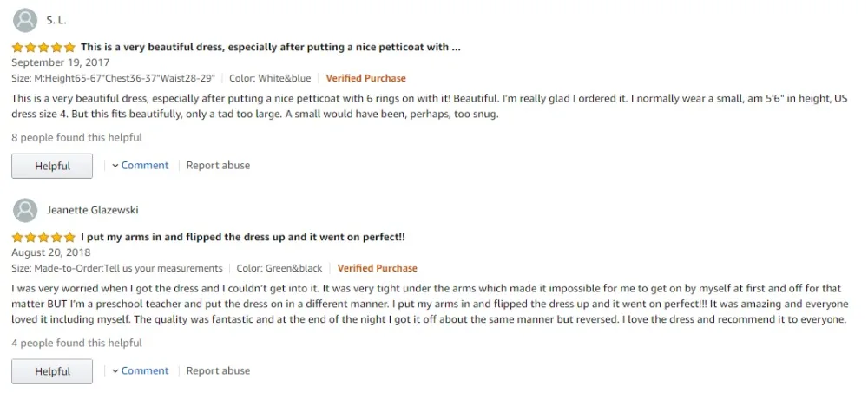This screenshot has width=868, height=393.
Task: Open S. L. reviewer profile name
Action: (x=56, y=20)
